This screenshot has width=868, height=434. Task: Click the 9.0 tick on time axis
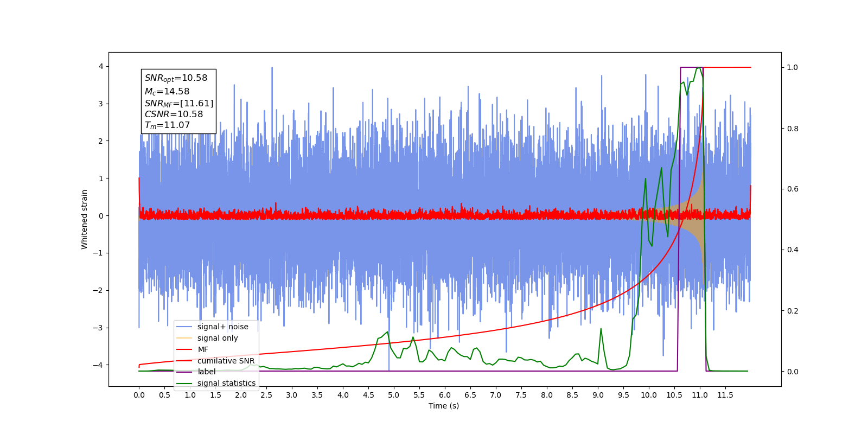(x=598, y=395)
